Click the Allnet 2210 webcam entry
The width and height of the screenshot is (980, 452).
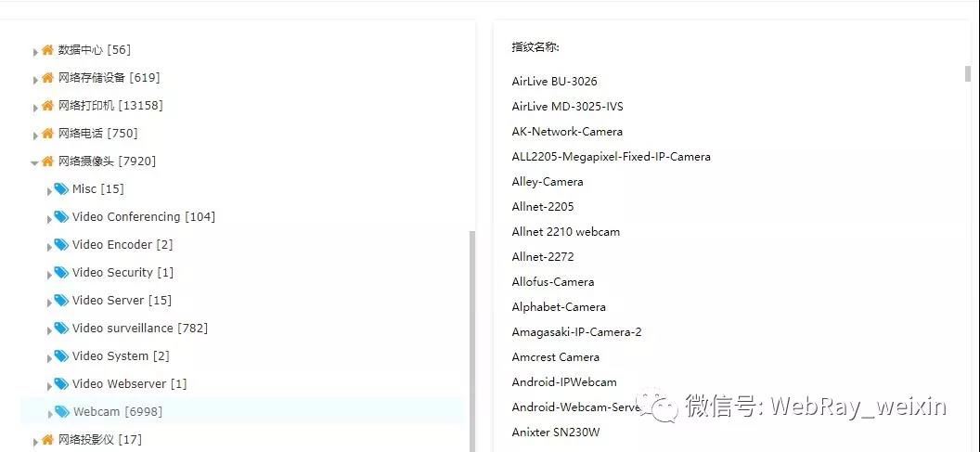tap(565, 231)
